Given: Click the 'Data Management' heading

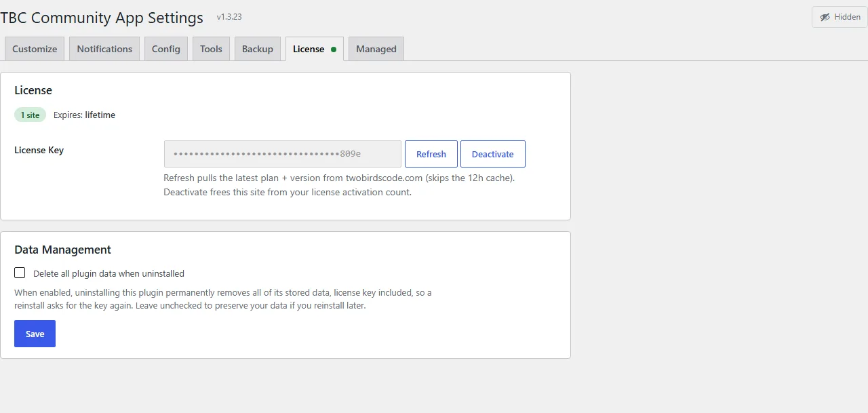Looking at the screenshot, I should point(62,250).
